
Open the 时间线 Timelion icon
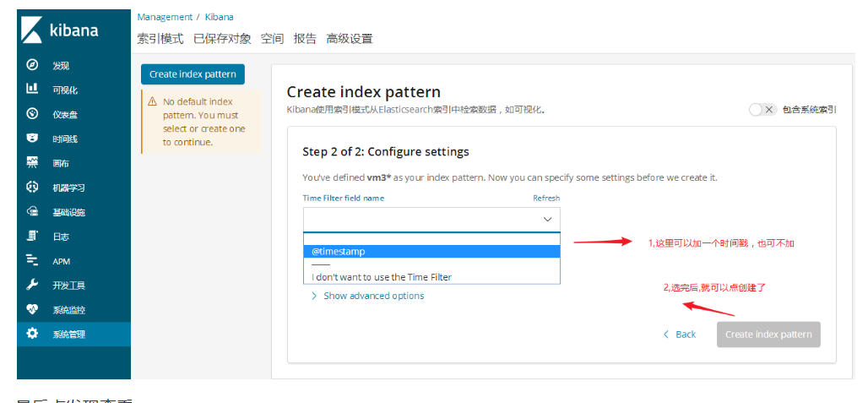[x=32, y=139]
